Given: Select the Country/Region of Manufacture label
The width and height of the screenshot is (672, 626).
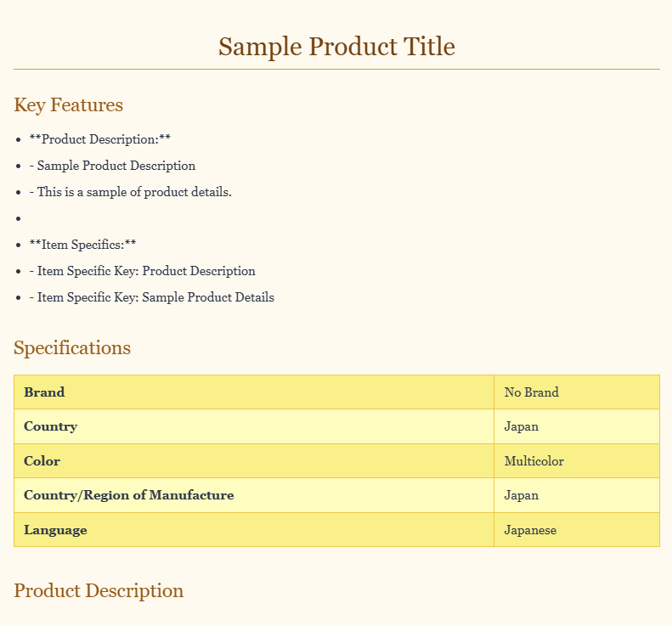Looking at the screenshot, I should pyautogui.click(x=128, y=495).
